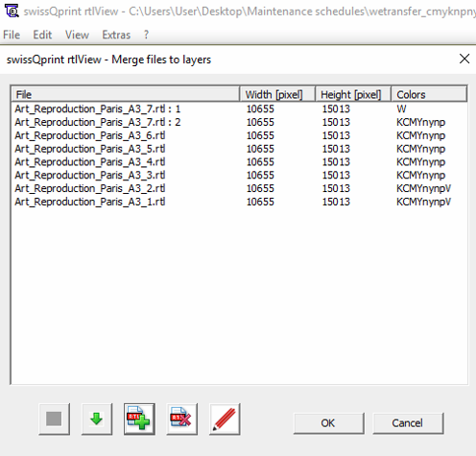Open the Extras menu

tap(116, 35)
